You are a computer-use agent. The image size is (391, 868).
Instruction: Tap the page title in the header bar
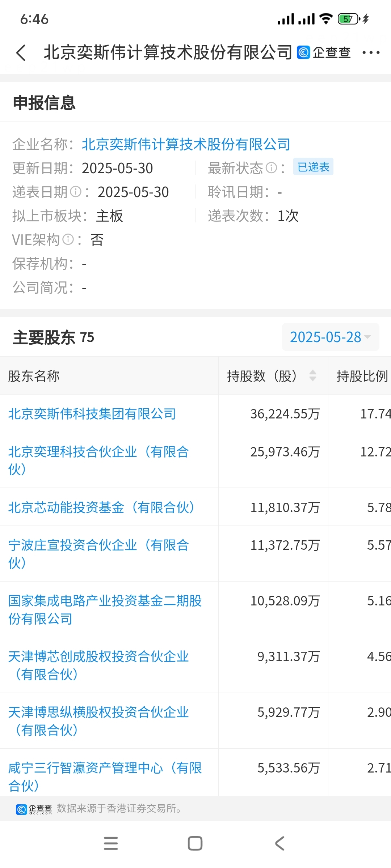click(x=168, y=53)
